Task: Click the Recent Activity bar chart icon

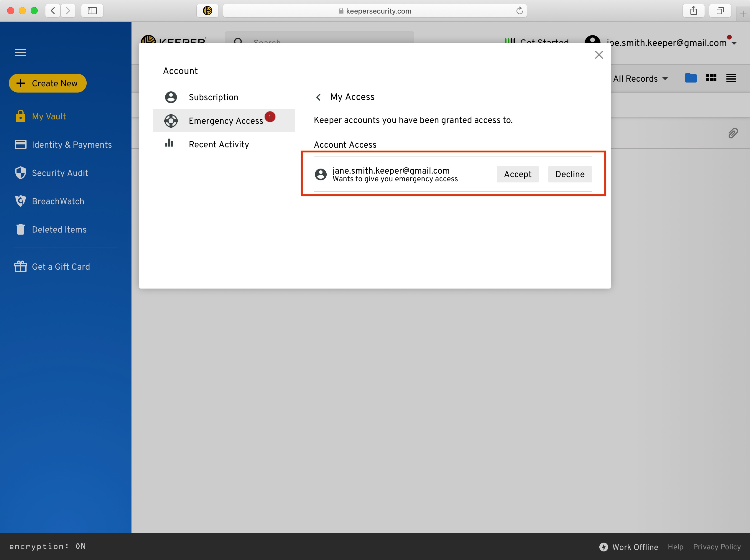Action: click(x=169, y=143)
